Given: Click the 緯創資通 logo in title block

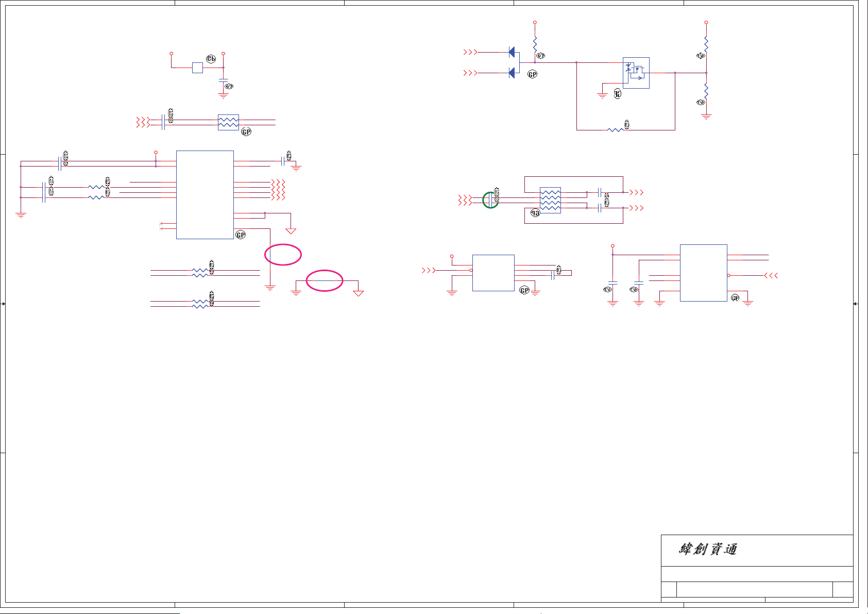Looking at the screenshot, I should 708,549.
